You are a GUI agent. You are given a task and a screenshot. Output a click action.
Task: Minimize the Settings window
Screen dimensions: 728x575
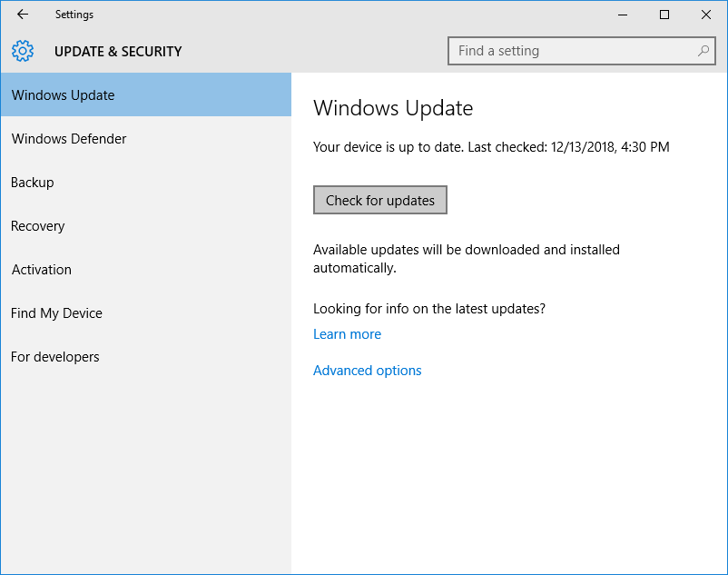click(623, 15)
